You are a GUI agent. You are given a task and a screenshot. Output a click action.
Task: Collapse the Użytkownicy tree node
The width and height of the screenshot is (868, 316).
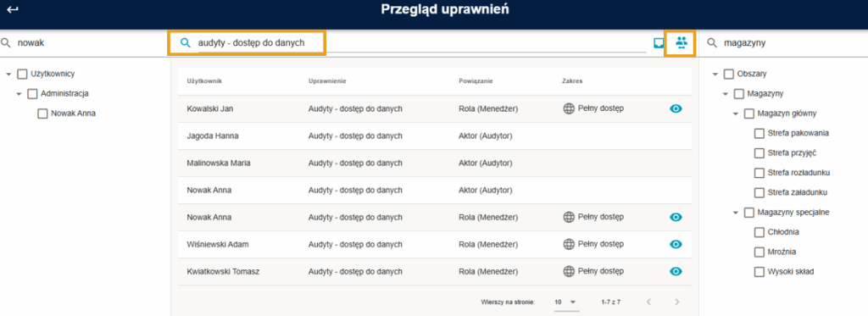click(8, 75)
